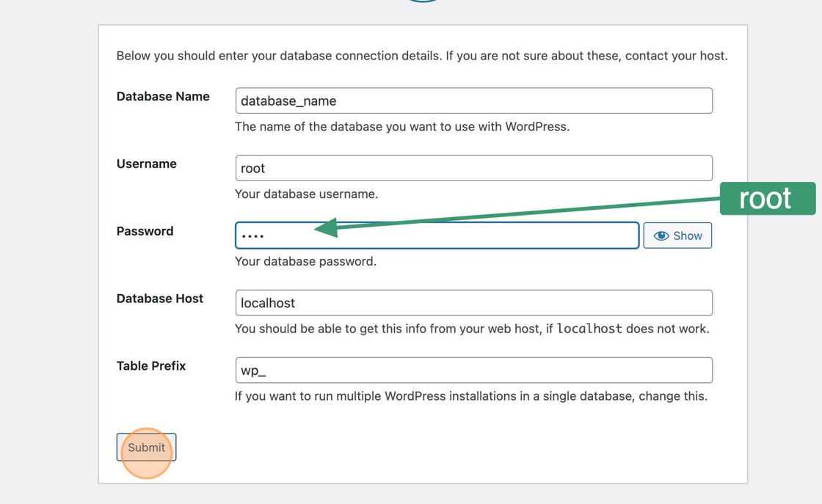
Task: Click the "Password" field label
Action: click(x=145, y=231)
